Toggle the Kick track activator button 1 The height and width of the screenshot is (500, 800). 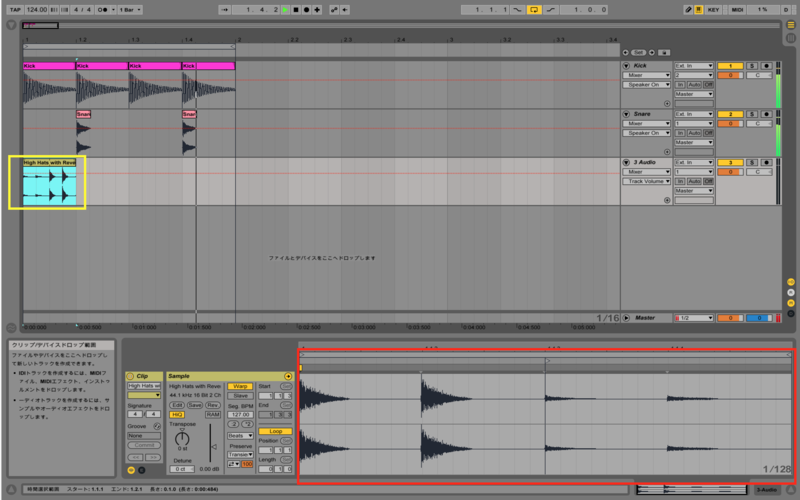730,66
